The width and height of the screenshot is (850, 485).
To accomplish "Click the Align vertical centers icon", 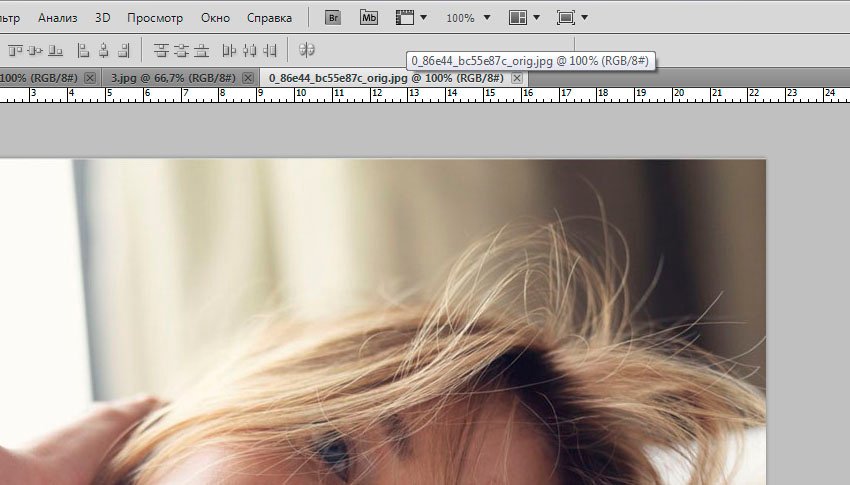I will click(x=35, y=49).
